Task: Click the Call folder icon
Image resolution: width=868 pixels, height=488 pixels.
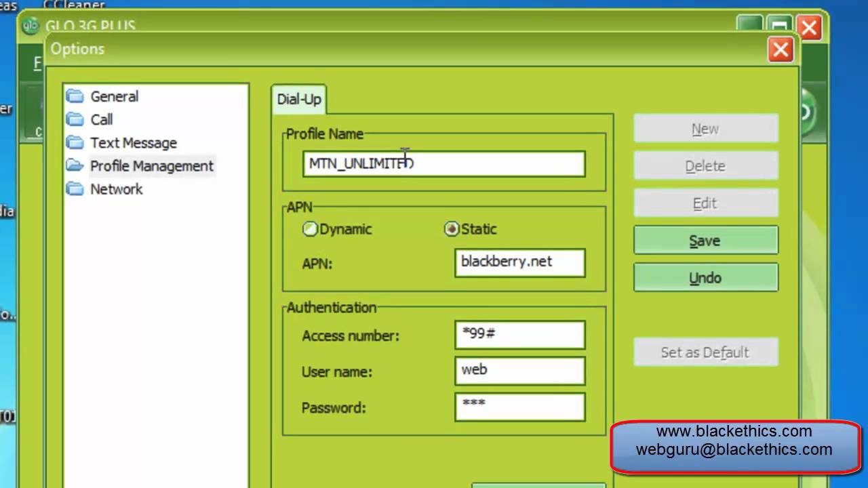Action: click(75, 119)
